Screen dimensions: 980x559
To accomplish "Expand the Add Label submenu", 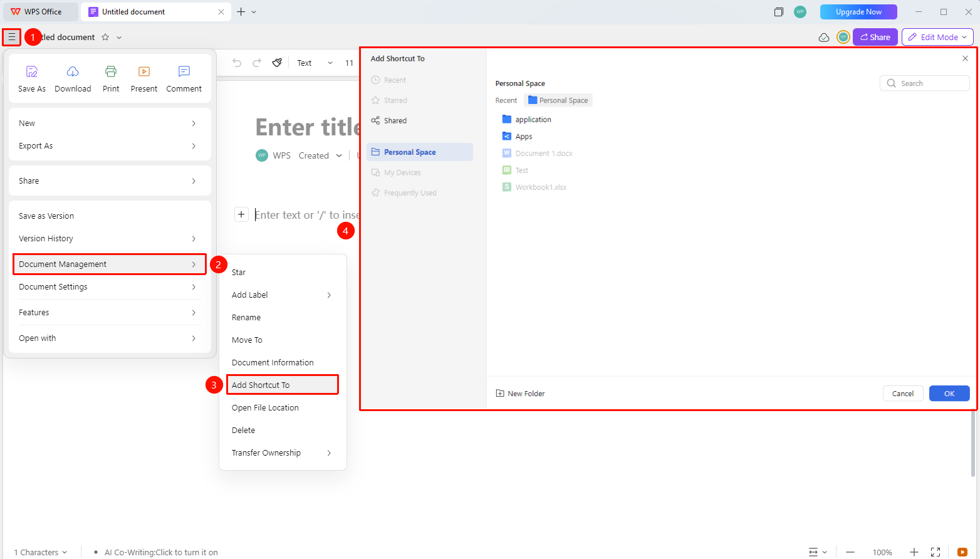I will [282, 295].
